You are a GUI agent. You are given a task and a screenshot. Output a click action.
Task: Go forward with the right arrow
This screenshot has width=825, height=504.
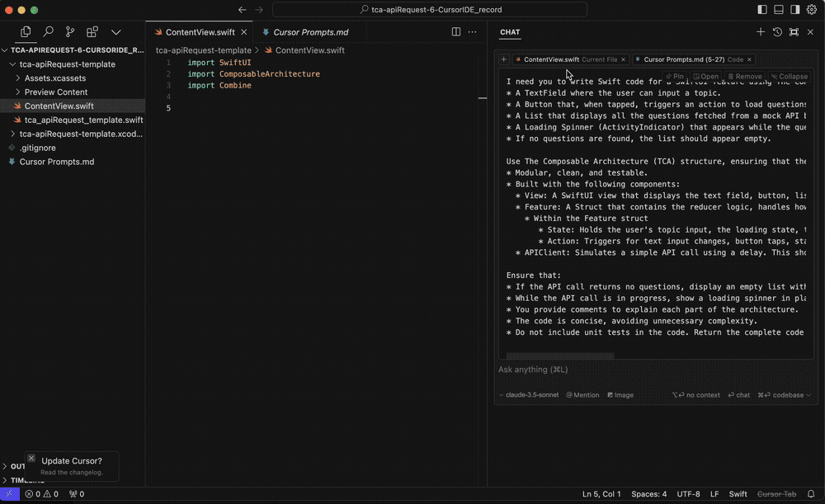259,9
